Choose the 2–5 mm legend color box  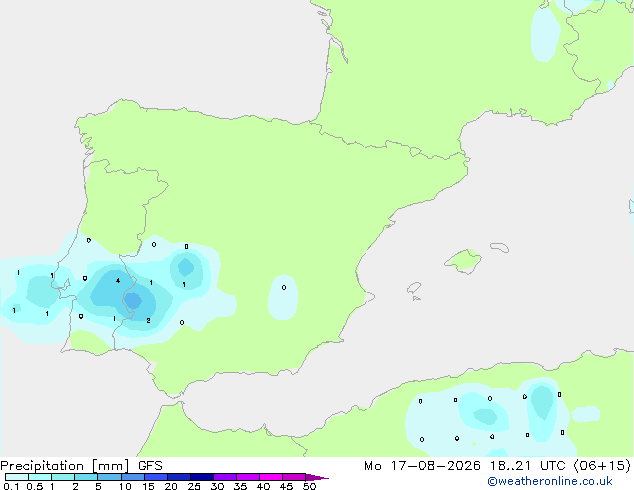pos(86,477)
